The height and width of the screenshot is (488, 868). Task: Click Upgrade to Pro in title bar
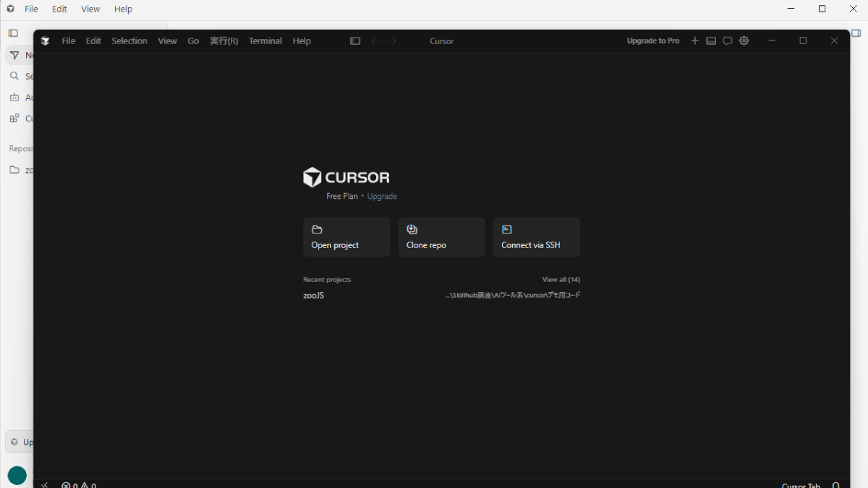[653, 41]
